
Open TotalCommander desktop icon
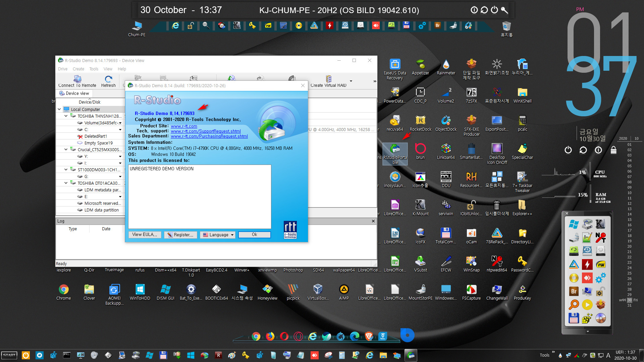(x=446, y=236)
